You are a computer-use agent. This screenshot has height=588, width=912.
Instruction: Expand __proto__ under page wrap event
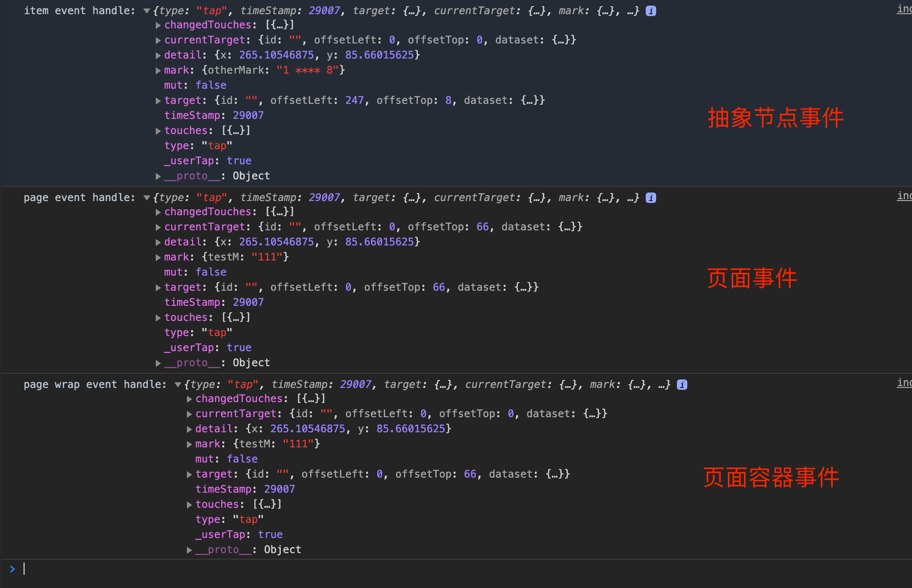coord(189,550)
